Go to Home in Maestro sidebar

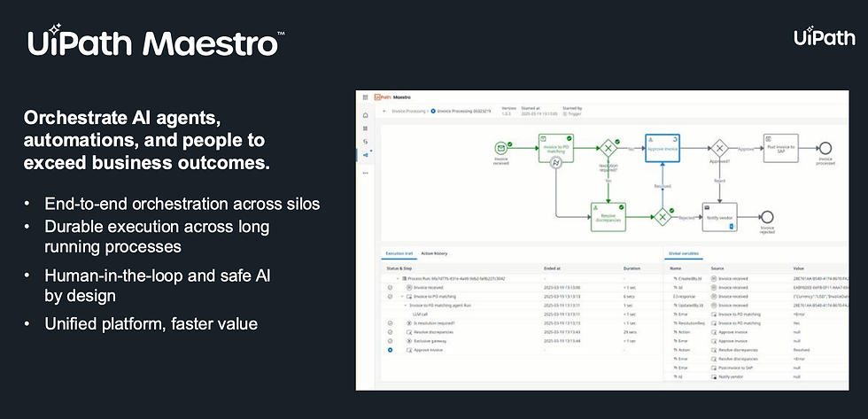tap(365, 115)
